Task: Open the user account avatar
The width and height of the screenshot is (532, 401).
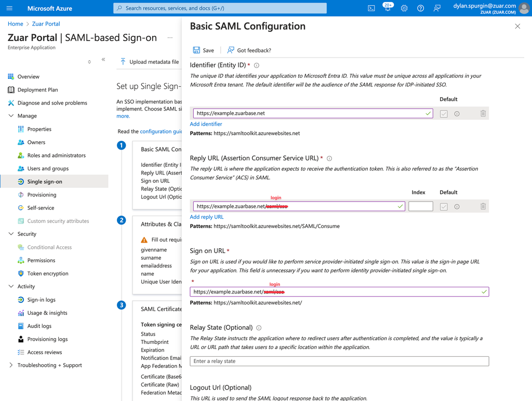Action: 524,8
